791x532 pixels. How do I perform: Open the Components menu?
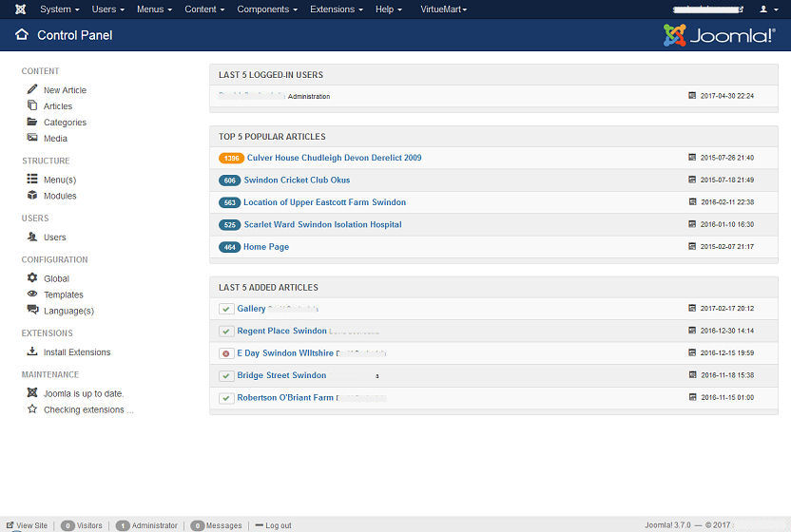[266, 9]
